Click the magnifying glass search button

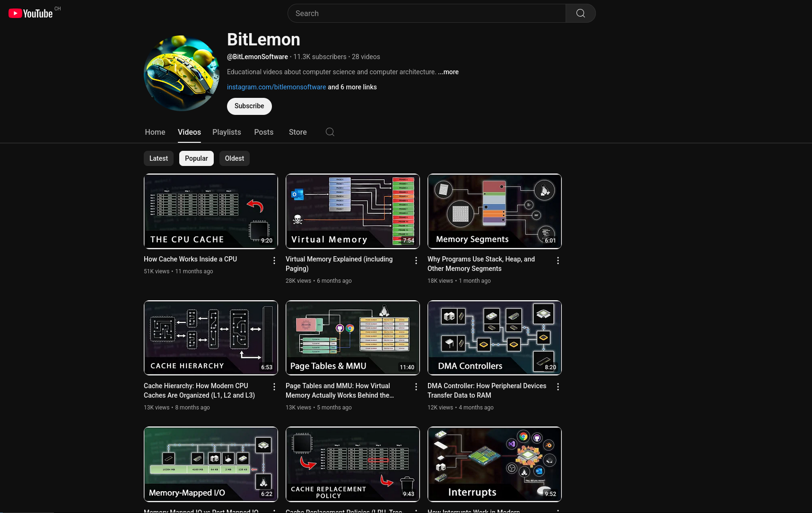click(x=580, y=13)
